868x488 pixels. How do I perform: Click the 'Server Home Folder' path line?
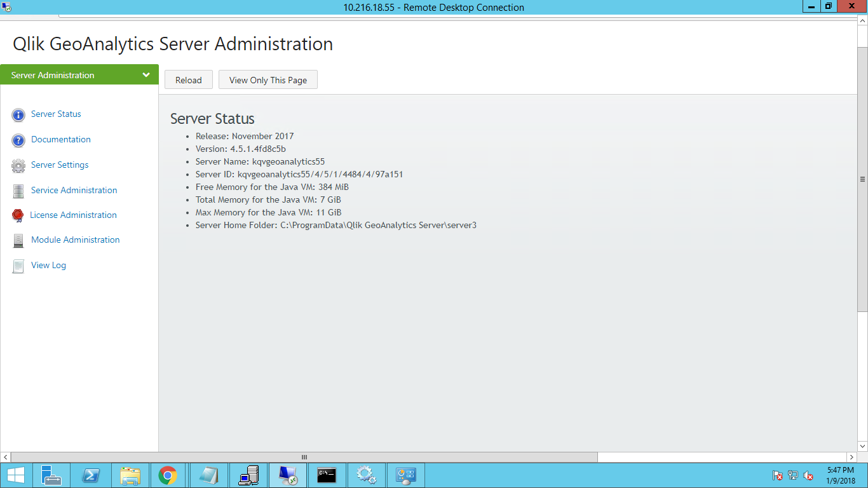click(x=336, y=225)
